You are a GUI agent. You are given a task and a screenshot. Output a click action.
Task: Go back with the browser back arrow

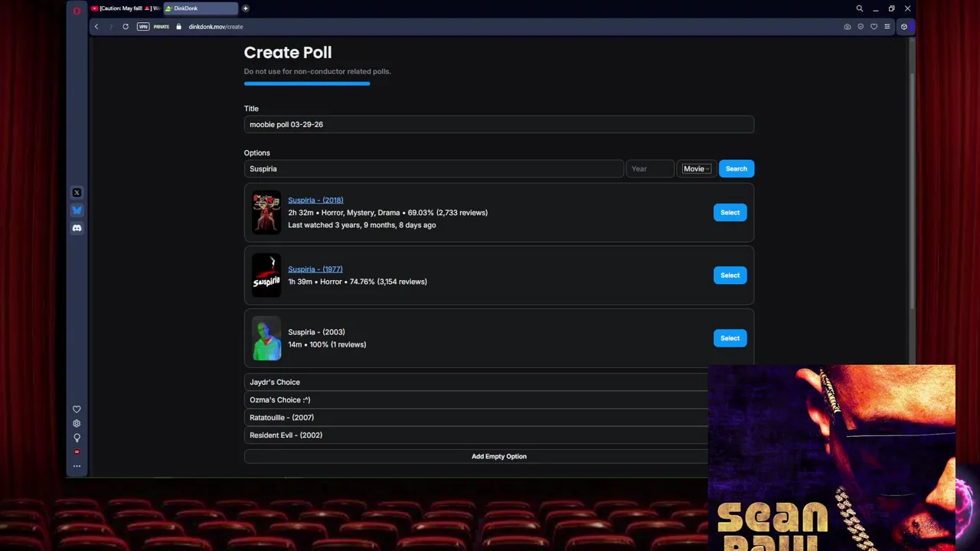[x=96, y=27]
